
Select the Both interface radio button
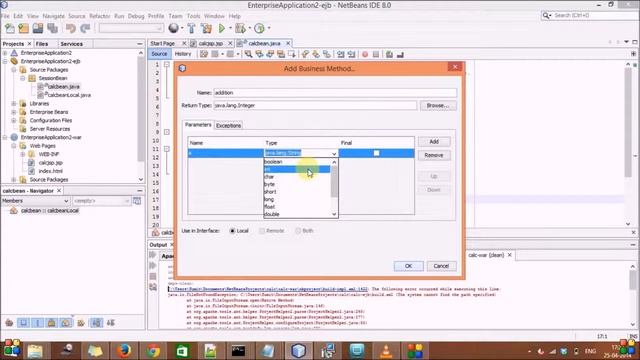pyautogui.click(x=298, y=231)
